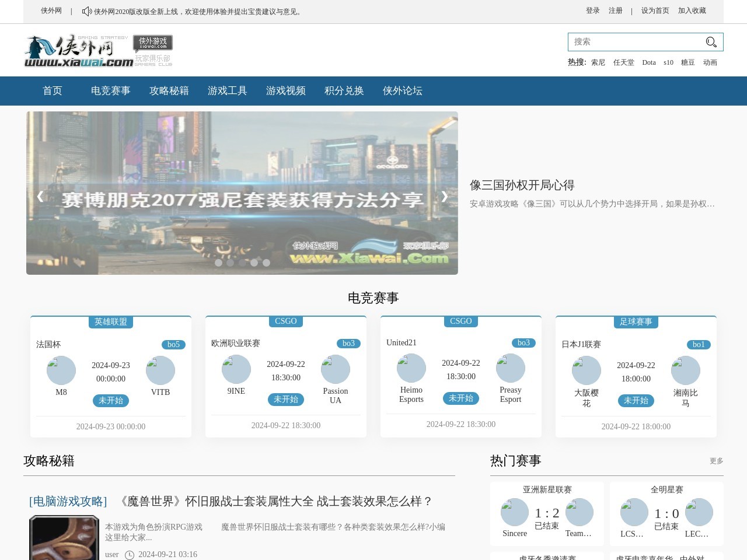The height and width of the screenshot is (560, 747).
Task: Click the 足球赛事 category tag
Action: pos(636,322)
